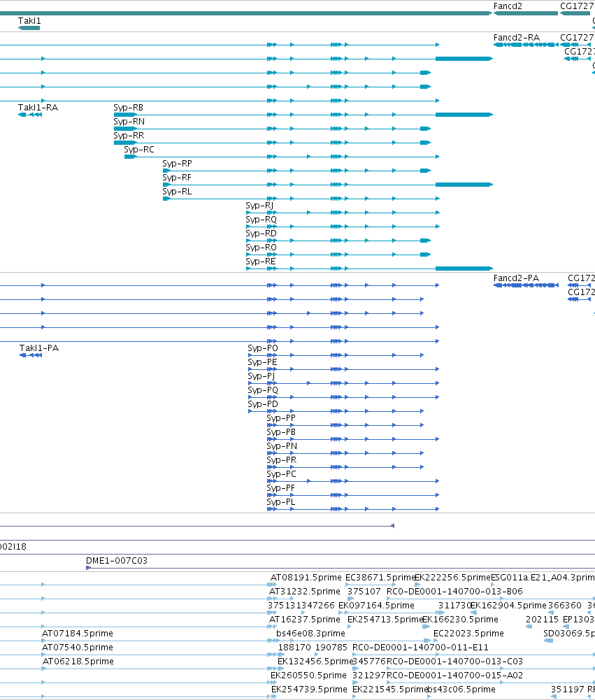Select the Syp-PQ protein label
The height and width of the screenshot is (700, 595).
tap(263, 390)
